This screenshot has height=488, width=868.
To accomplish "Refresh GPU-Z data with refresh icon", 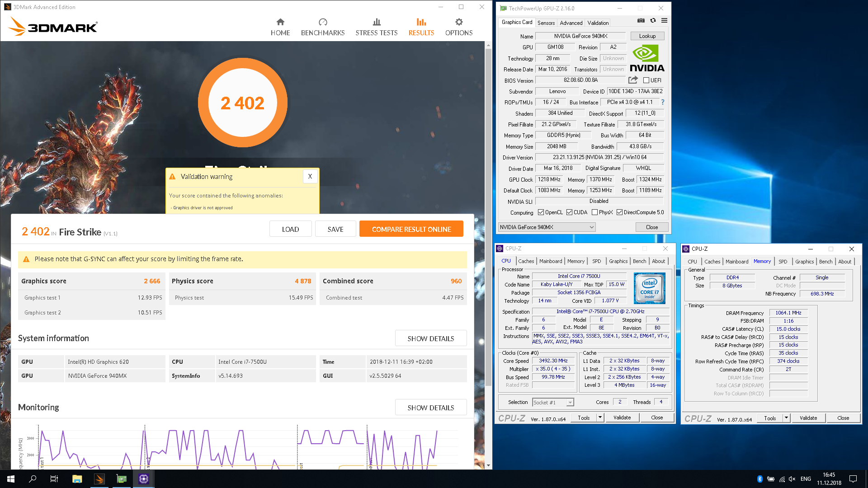I will (x=653, y=21).
